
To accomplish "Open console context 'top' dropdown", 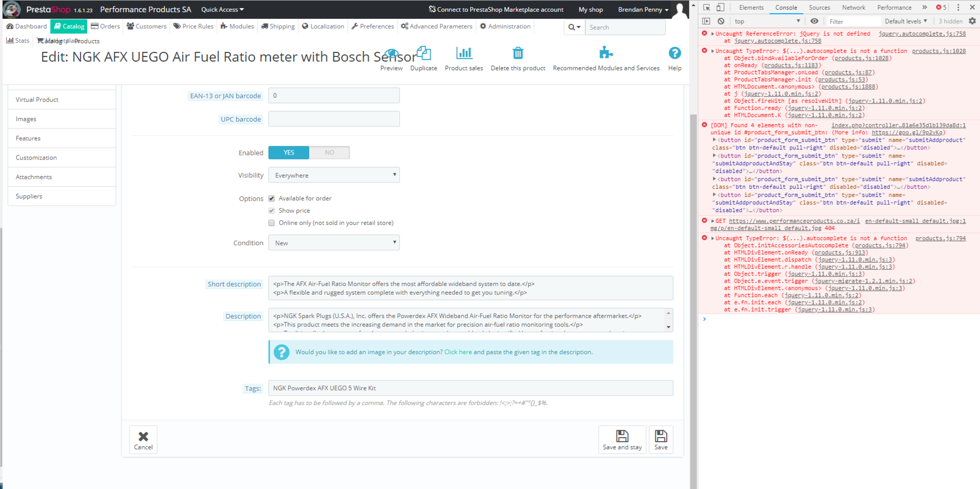I will click(767, 21).
